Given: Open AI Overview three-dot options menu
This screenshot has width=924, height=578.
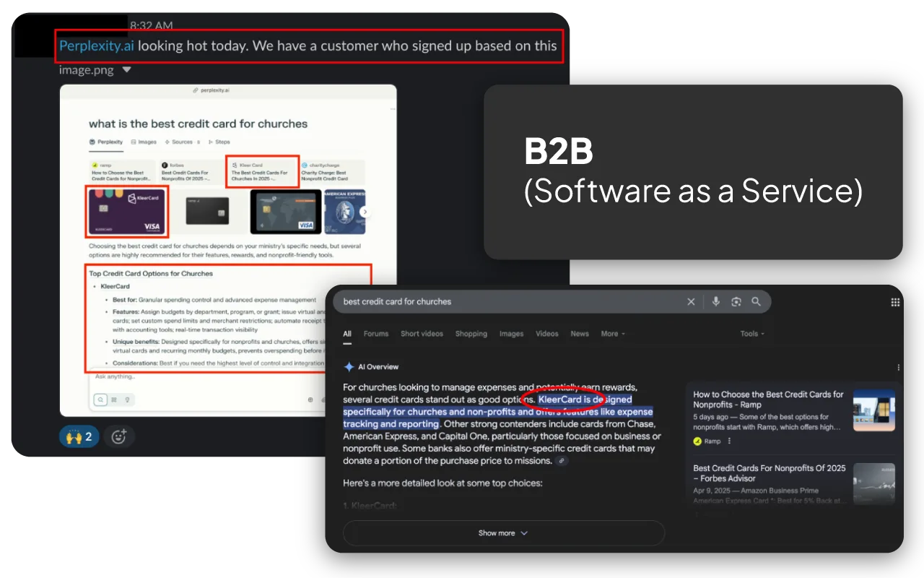Looking at the screenshot, I should pyautogui.click(x=898, y=367).
